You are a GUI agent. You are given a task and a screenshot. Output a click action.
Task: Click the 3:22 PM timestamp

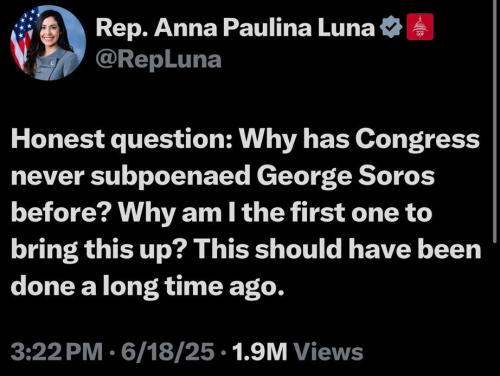[x=57, y=352]
